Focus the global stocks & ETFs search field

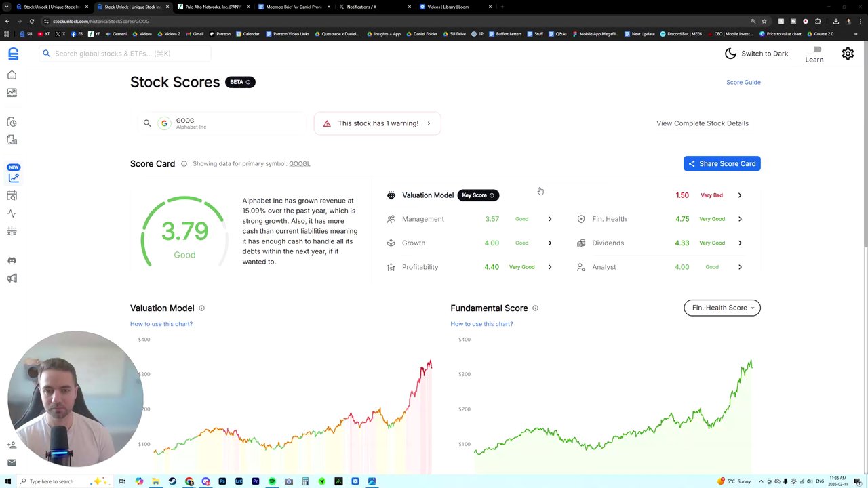(125, 54)
